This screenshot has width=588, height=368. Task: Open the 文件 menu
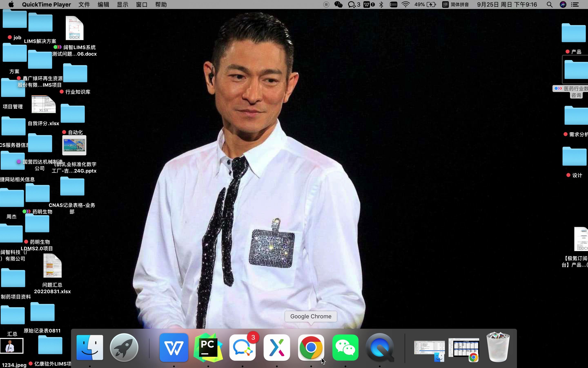(x=84, y=4)
